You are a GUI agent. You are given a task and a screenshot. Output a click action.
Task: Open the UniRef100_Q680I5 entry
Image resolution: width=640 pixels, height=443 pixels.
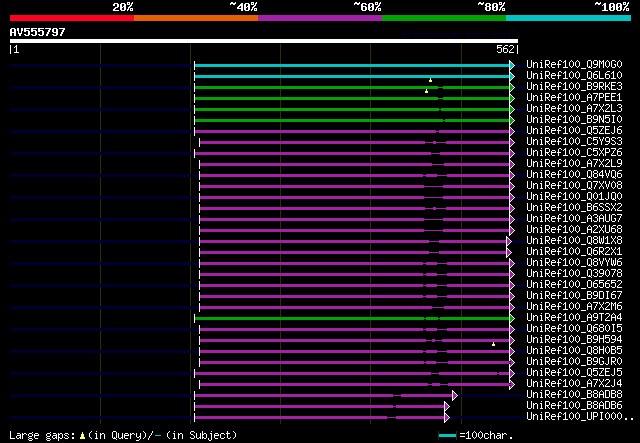[574, 329]
